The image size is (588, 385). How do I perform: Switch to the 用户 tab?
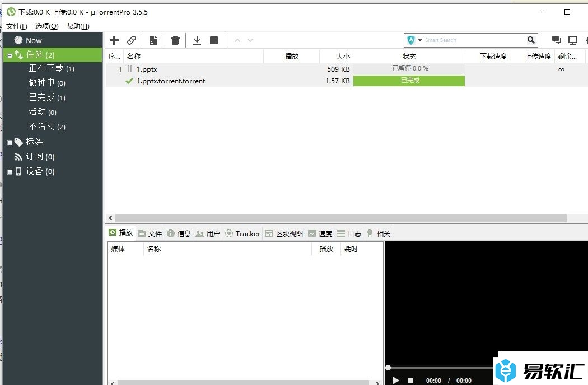pyautogui.click(x=208, y=233)
